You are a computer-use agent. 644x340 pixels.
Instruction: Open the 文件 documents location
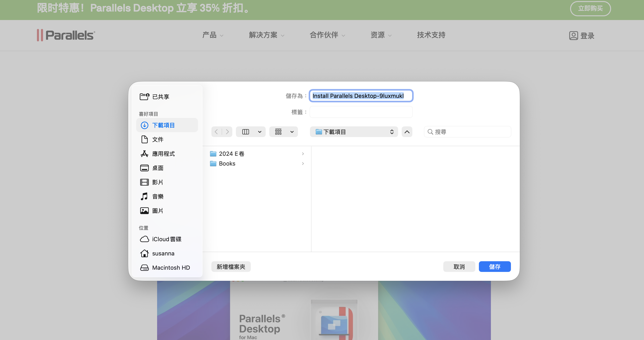[158, 140]
